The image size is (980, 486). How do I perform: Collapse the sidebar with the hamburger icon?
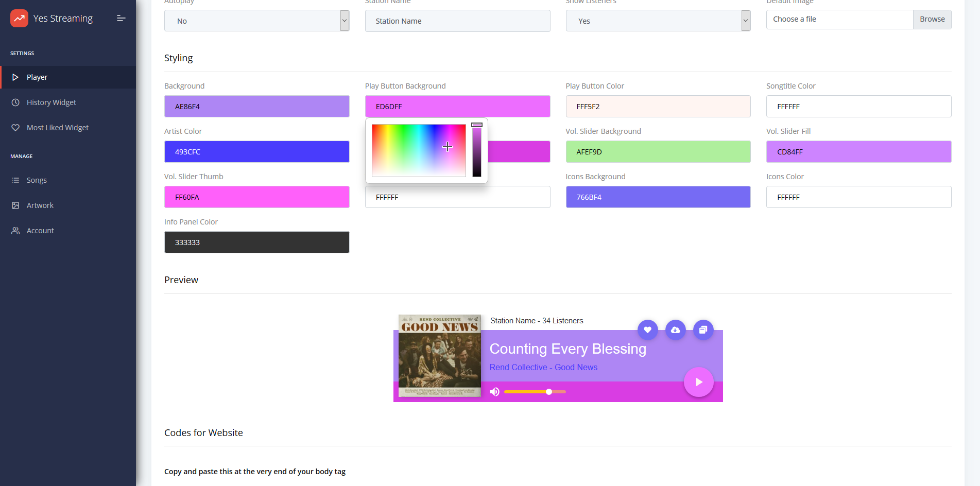click(121, 18)
